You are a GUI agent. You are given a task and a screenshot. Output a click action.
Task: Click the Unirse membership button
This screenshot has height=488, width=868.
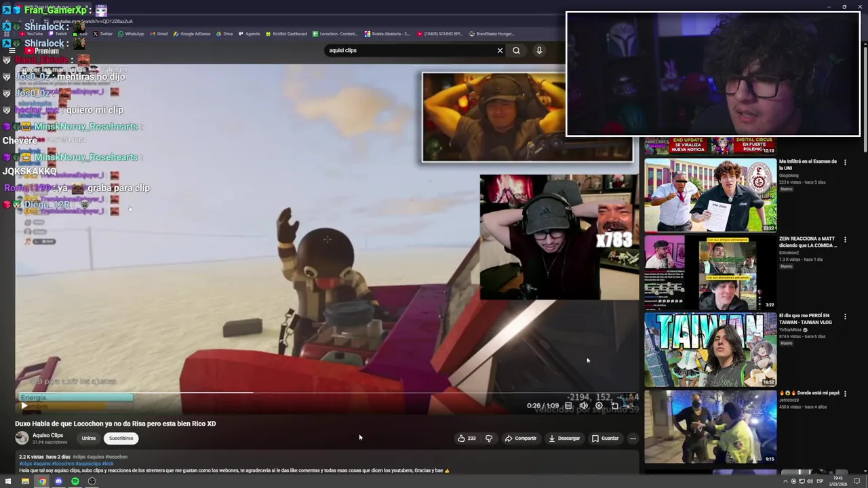(x=89, y=439)
